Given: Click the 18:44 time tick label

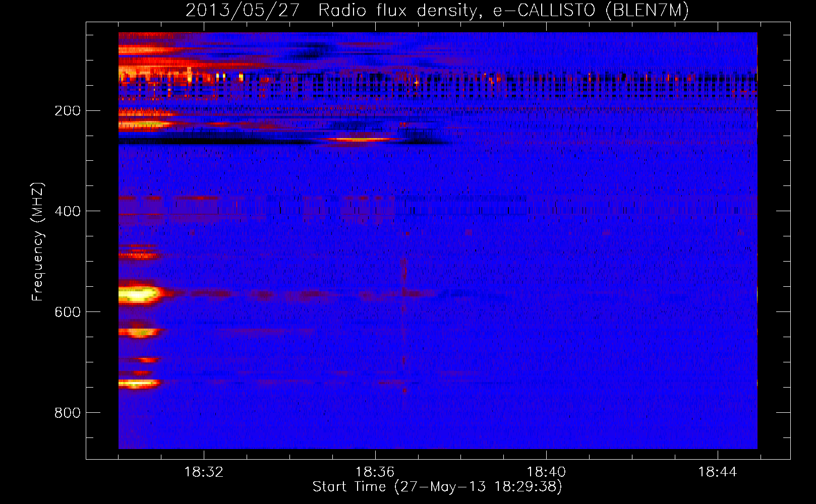Looking at the screenshot, I should point(717,472).
